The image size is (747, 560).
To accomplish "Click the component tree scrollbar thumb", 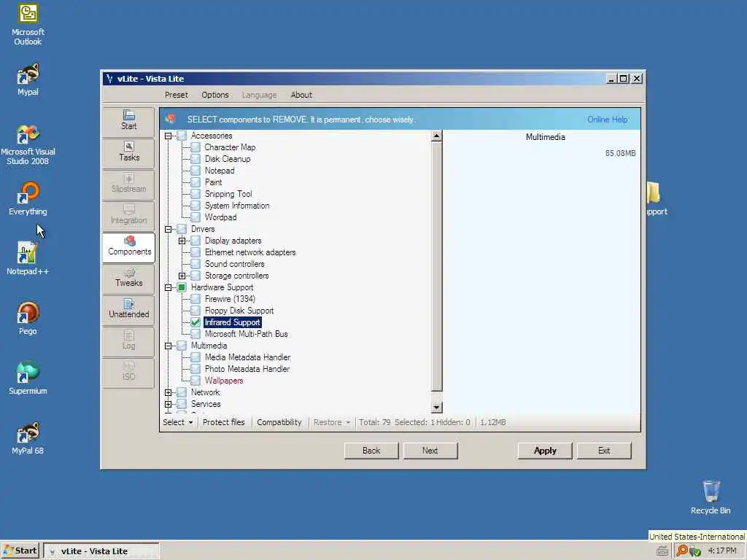I will [436, 267].
